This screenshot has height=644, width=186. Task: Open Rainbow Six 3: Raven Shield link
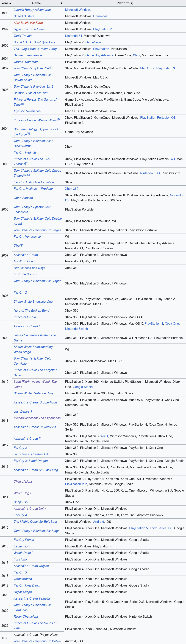[34, 77]
